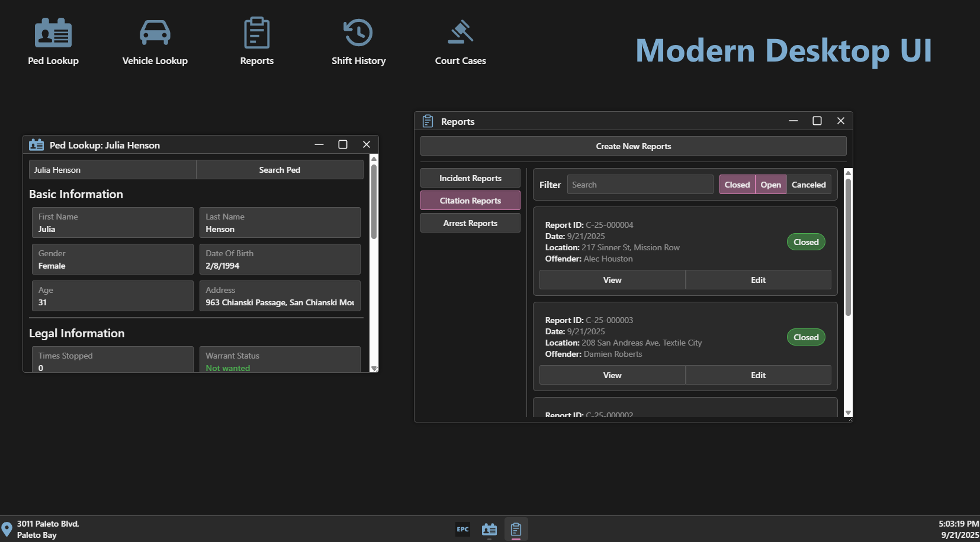The image size is (980, 542).
Task: Edit the Damien Roberts citation report
Action: tap(758, 375)
